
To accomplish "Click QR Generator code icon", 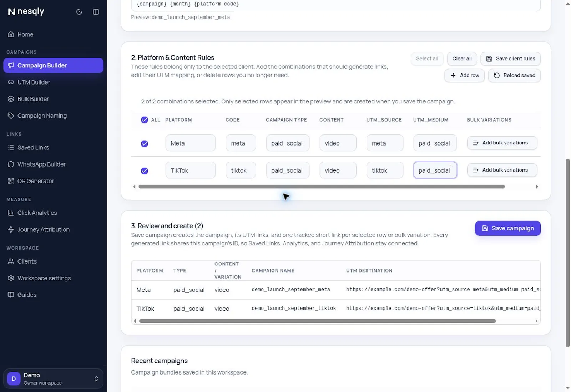I will (x=11, y=181).
